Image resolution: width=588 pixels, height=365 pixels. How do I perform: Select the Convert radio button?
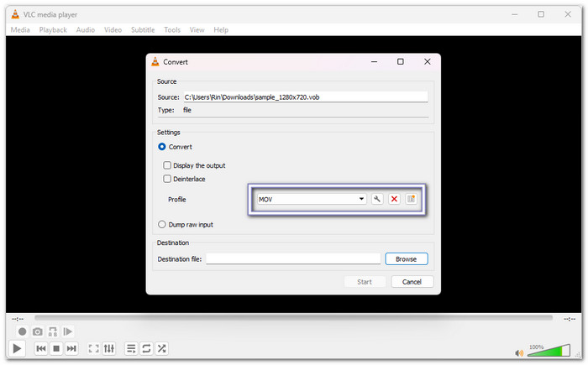point(161,147)
